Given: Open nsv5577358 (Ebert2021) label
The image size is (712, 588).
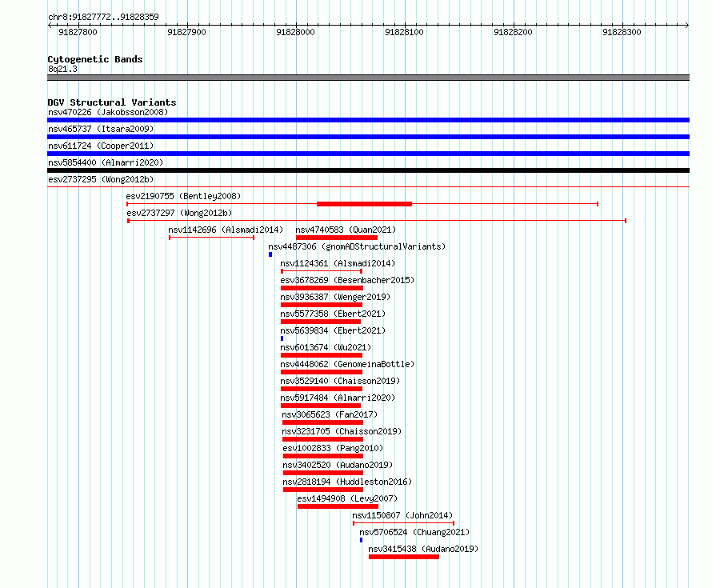Looking at the screenshot, I should (333, 314).
